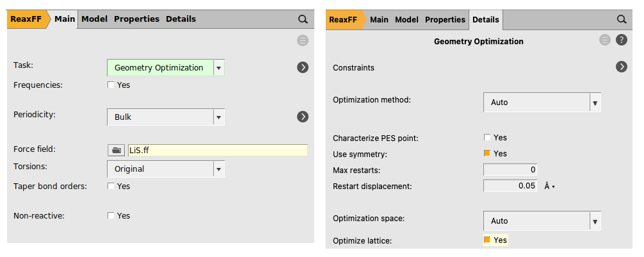Image resolution: width=644 pixels, height=257 pixels.
Task: Click the Constraints label
Action: (353, 68)
